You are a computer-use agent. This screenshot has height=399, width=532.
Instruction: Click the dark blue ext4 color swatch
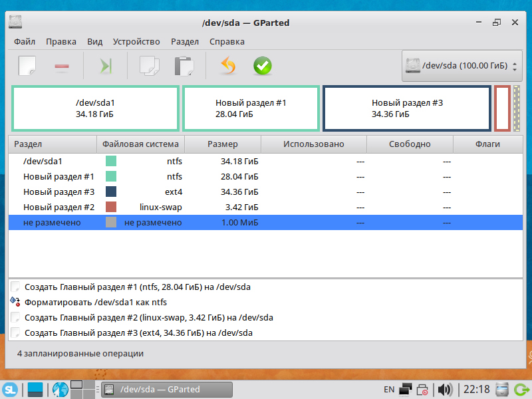(111, 192)
